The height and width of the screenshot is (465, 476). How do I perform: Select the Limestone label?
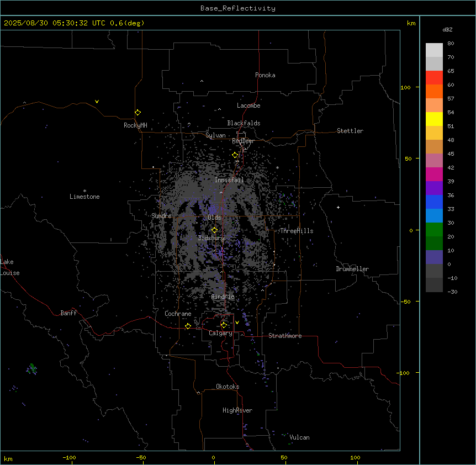point(84,197)
